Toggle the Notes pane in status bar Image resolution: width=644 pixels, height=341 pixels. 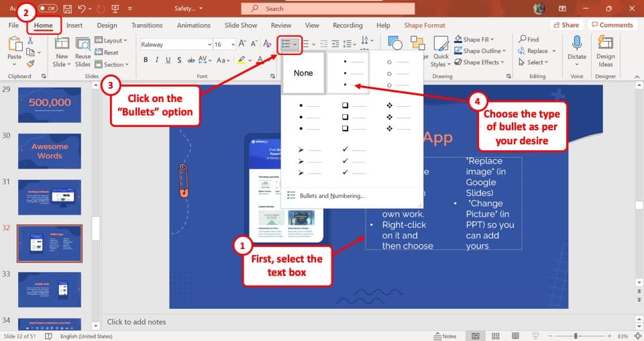coord(445,336)
